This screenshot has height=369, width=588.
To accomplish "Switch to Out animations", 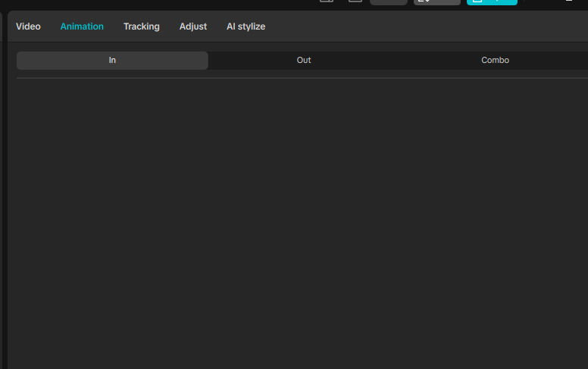I will (304, 61).
